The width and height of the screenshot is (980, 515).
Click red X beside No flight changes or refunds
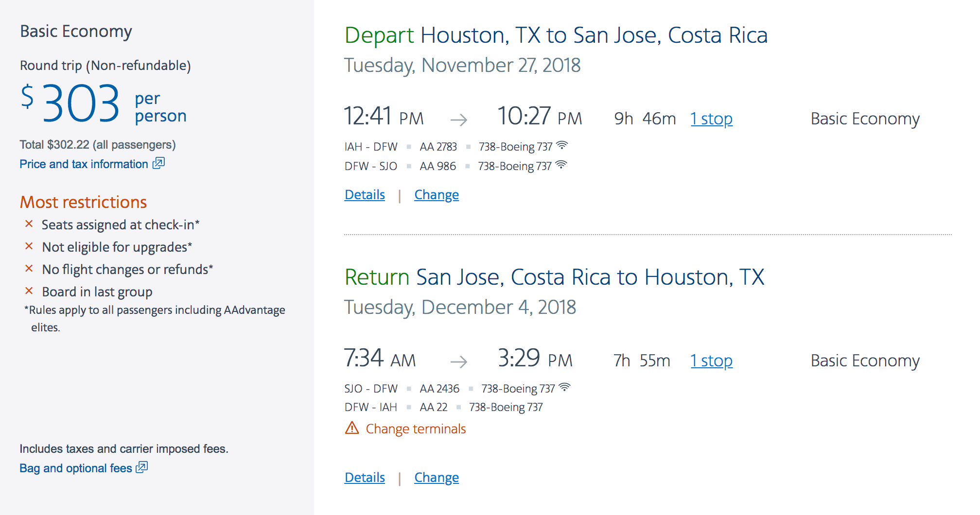(x=29, y=269)
